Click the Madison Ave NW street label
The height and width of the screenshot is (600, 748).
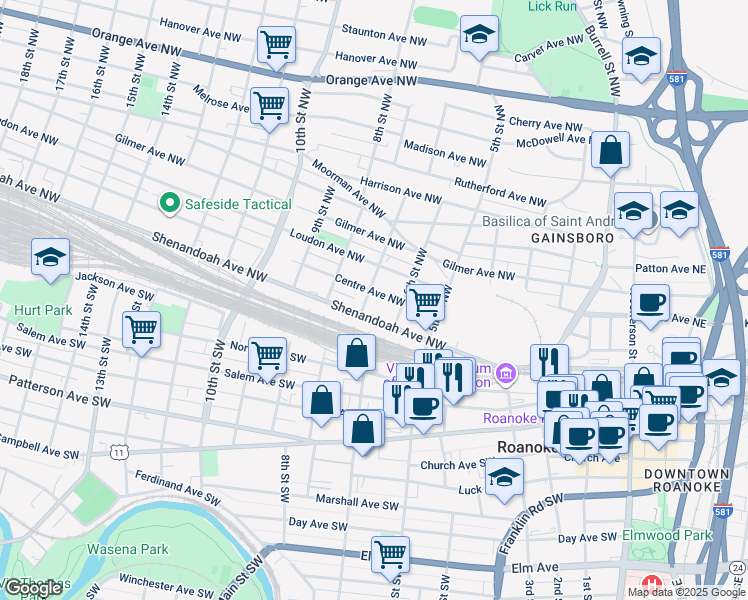445,153
